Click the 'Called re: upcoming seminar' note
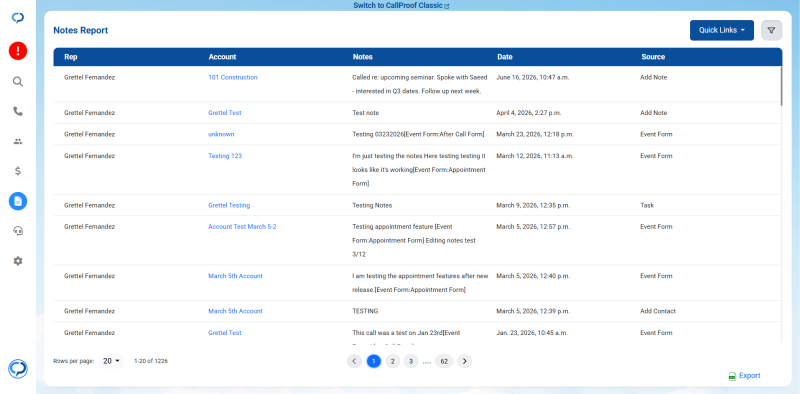The image size is (800, 394). tap(420, 84)
